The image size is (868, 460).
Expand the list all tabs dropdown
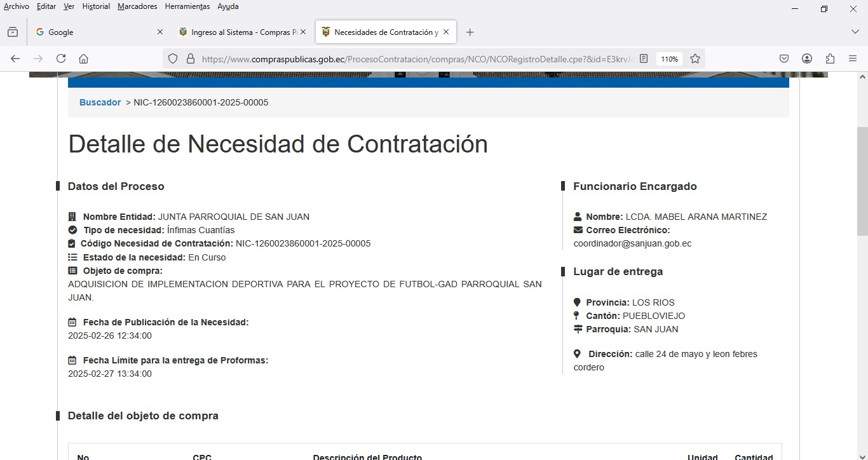coord(855,32)
